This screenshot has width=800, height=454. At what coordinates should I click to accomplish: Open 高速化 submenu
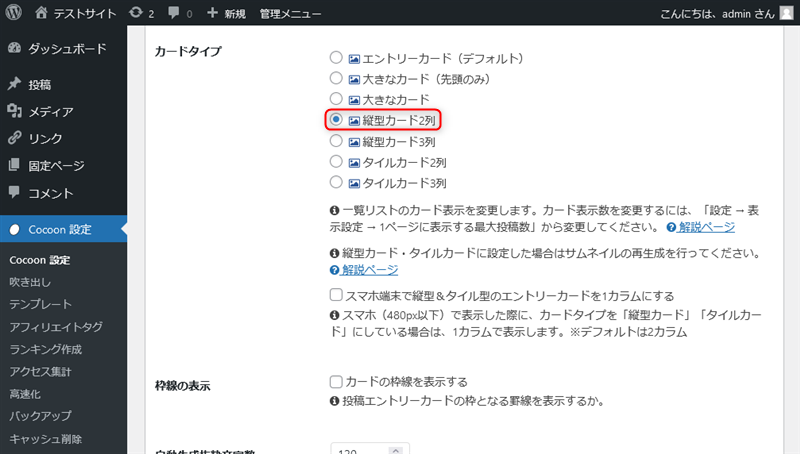pos(25,394)
